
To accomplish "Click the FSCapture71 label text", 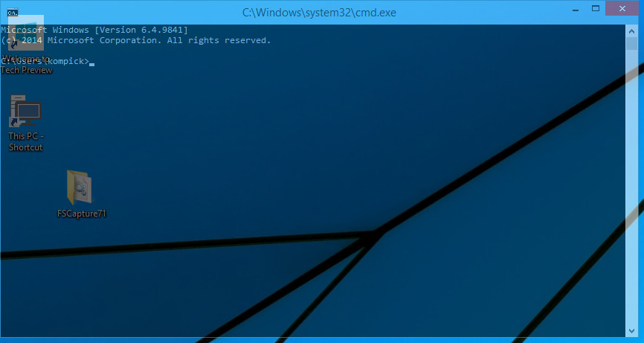I will (82, 214).
